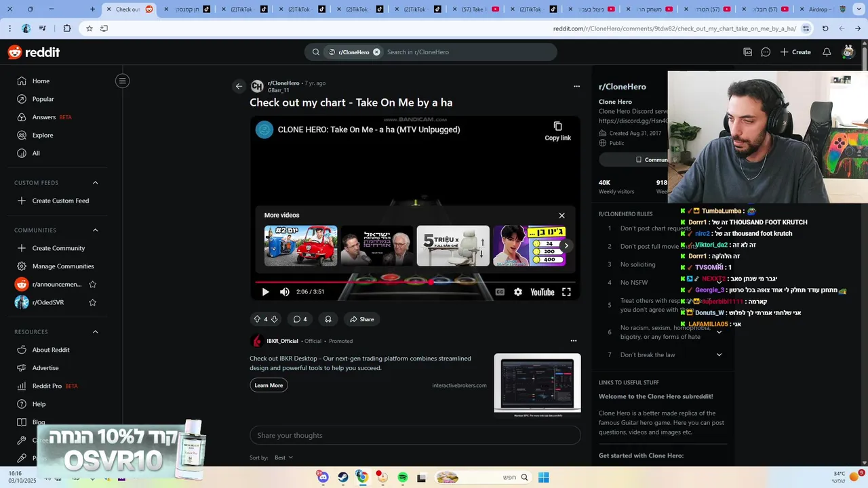
Task: Click Learn More on the IBKR ad
Action: [269, 385]
